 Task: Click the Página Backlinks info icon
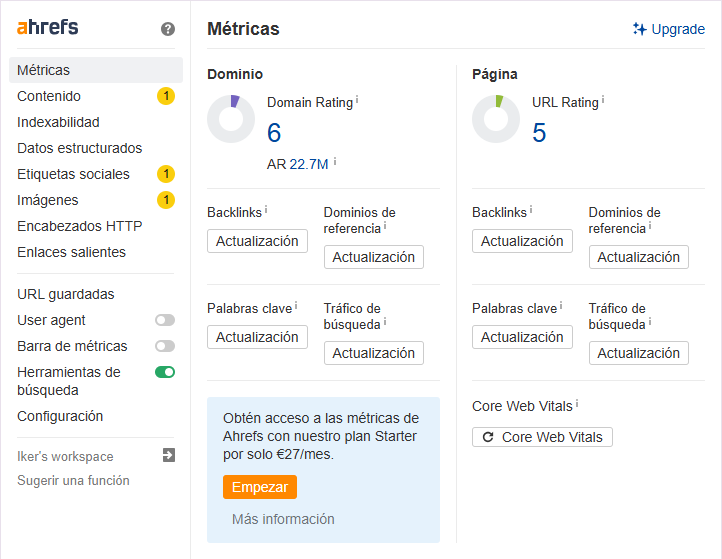[530, 210]
